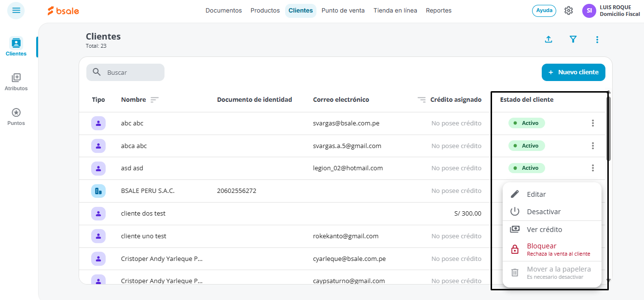
Task: Click the table vertical scrollbar
Action: 609,128
